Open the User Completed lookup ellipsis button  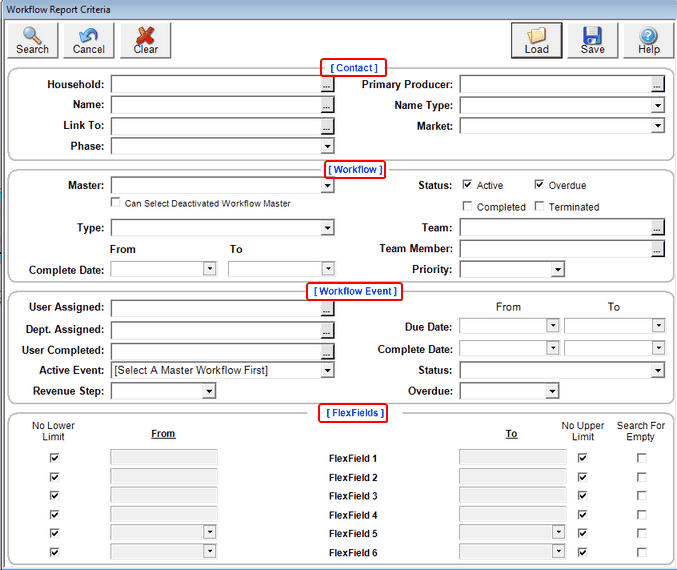pyautogui.click(x=327, y=352)
